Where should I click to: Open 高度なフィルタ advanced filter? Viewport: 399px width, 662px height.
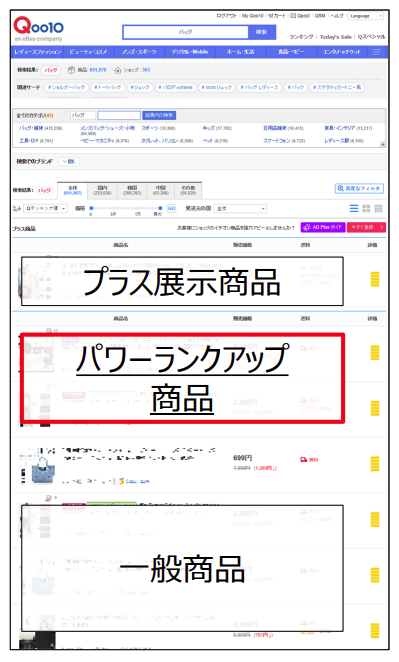click(359, 188)
